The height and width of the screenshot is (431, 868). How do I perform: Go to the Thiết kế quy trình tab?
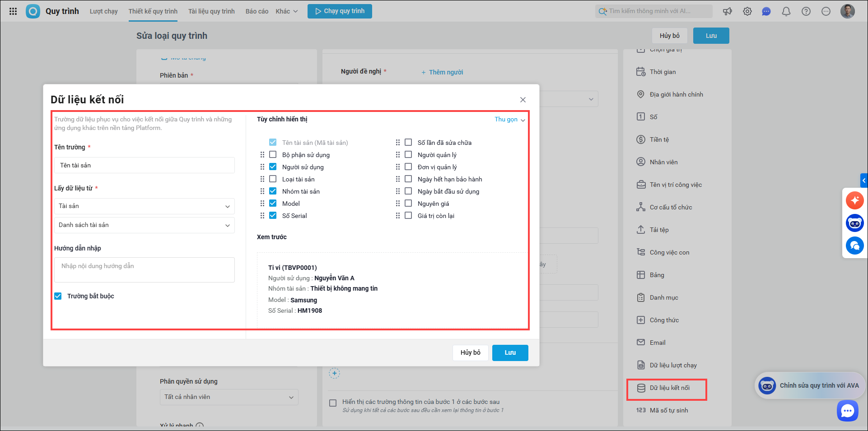[153, 11]
